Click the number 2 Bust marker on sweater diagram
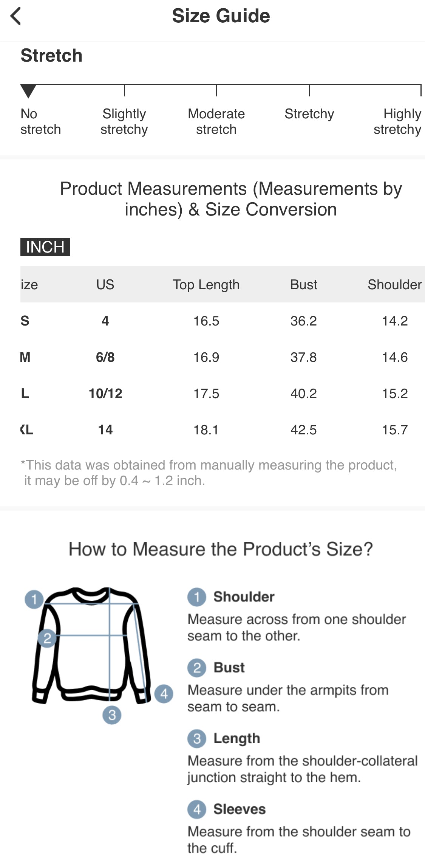This screenshot has width=425, height=868. tap(47, 638)
